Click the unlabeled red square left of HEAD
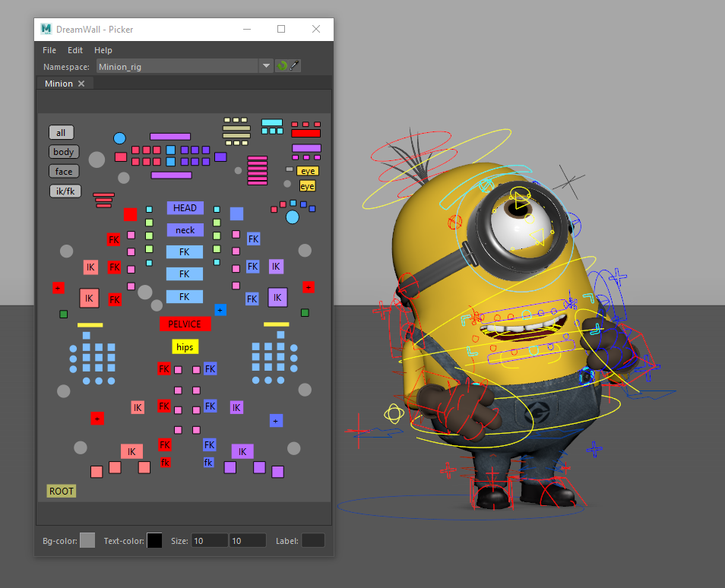 click(x=131, y=214)
